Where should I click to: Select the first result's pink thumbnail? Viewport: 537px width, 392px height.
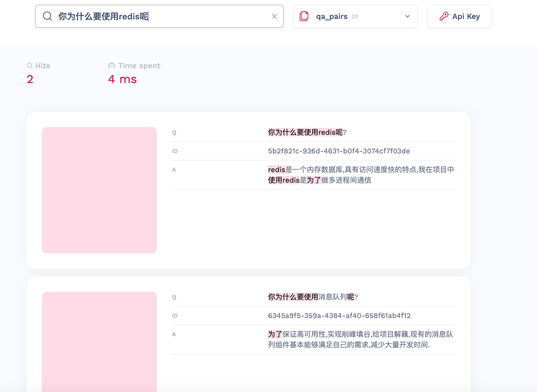[99, 190]
